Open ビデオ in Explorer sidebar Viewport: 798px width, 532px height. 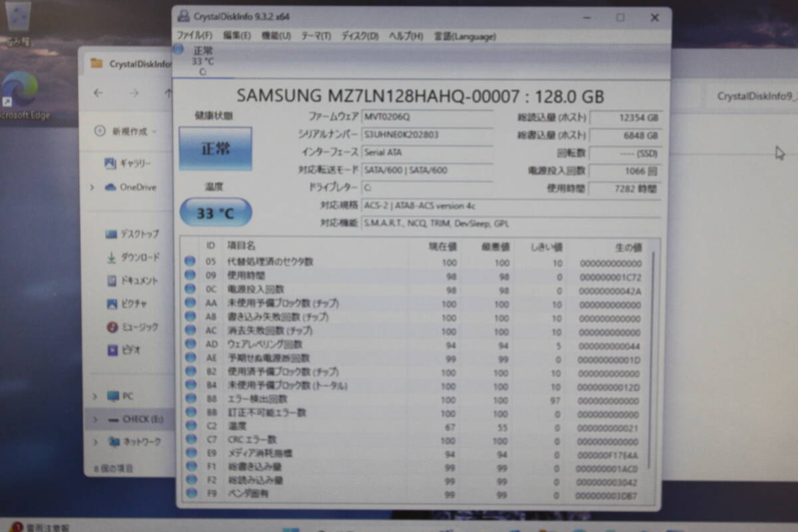pos(124,350)
